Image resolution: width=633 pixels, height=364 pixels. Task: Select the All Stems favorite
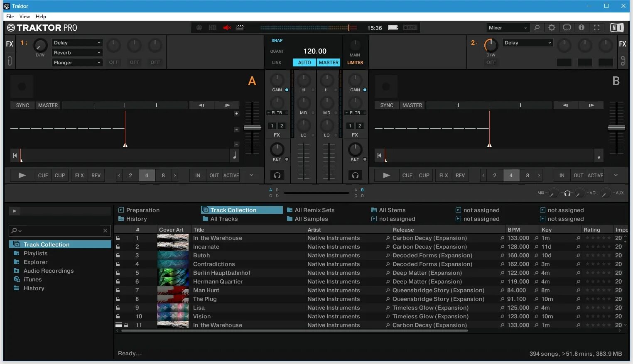392,210
